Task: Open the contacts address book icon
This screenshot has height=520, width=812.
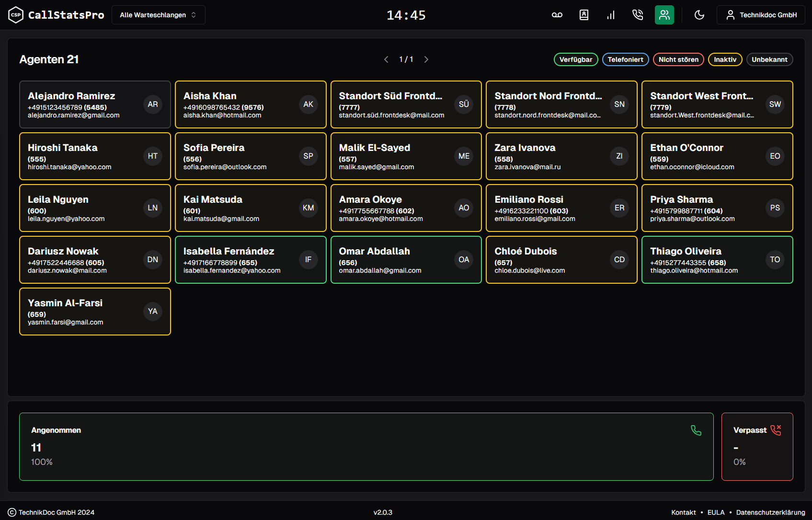Action: coord(583,15)
